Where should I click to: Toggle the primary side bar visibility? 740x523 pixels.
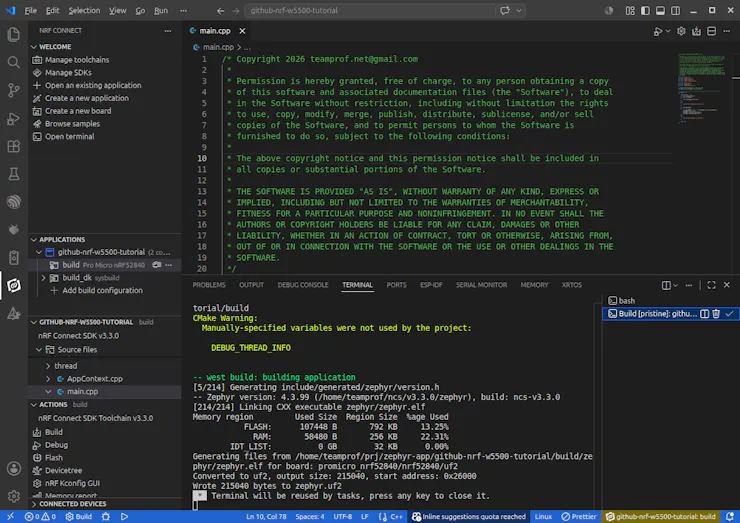click(645, 10)
